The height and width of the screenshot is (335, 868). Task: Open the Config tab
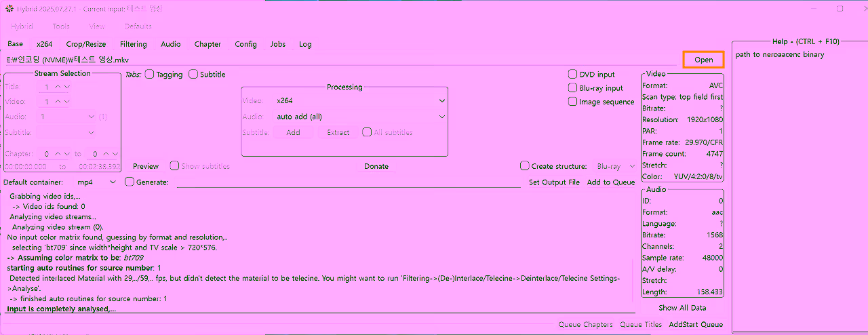tap(245, 44)
